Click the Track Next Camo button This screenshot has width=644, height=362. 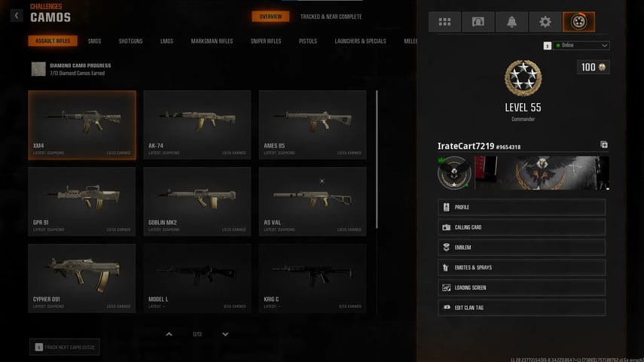click(x=65, y=347)
